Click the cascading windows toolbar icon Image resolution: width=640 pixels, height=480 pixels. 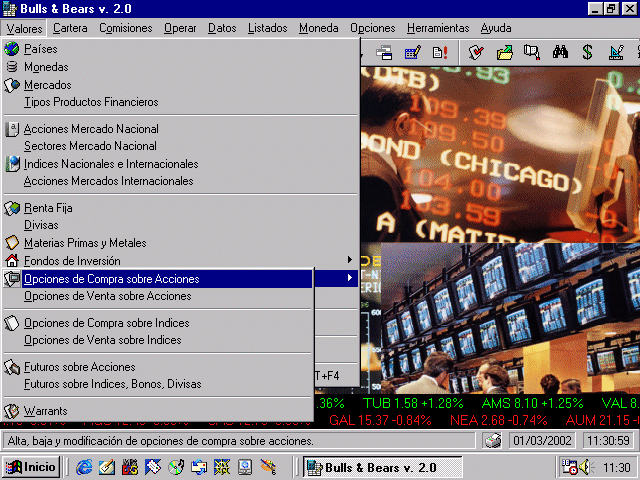384,53
